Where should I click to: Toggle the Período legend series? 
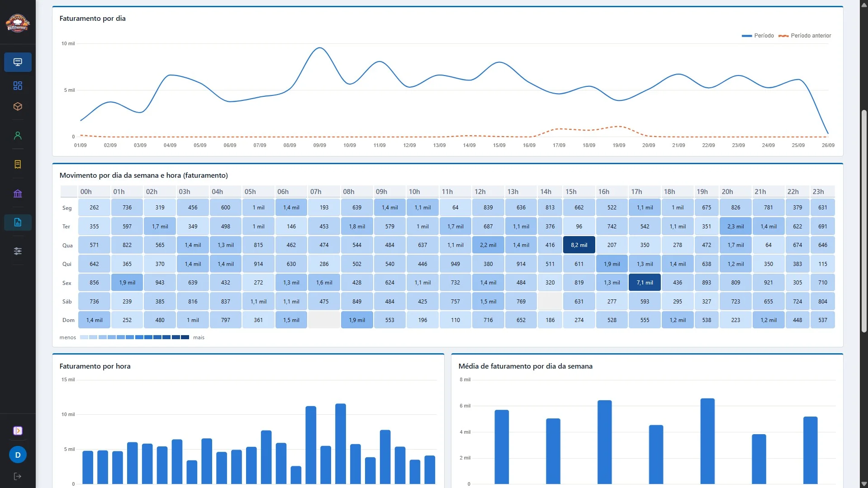[x=758, y=36]
